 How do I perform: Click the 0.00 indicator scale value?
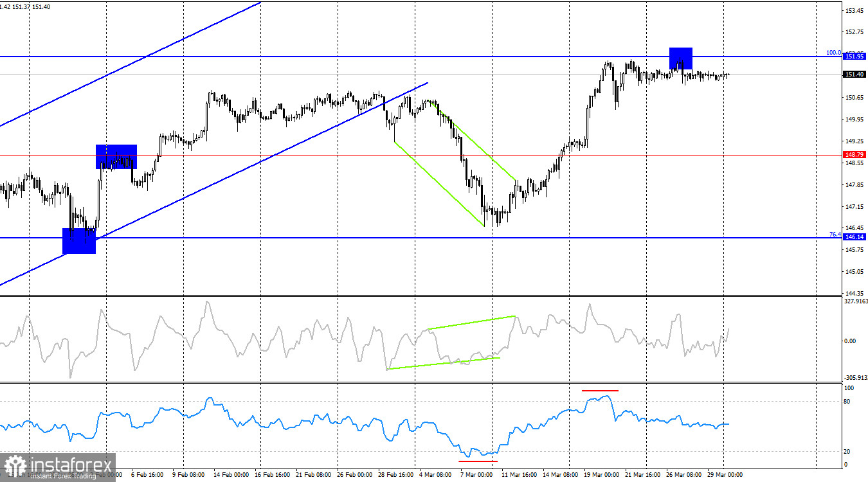[850, 341]
